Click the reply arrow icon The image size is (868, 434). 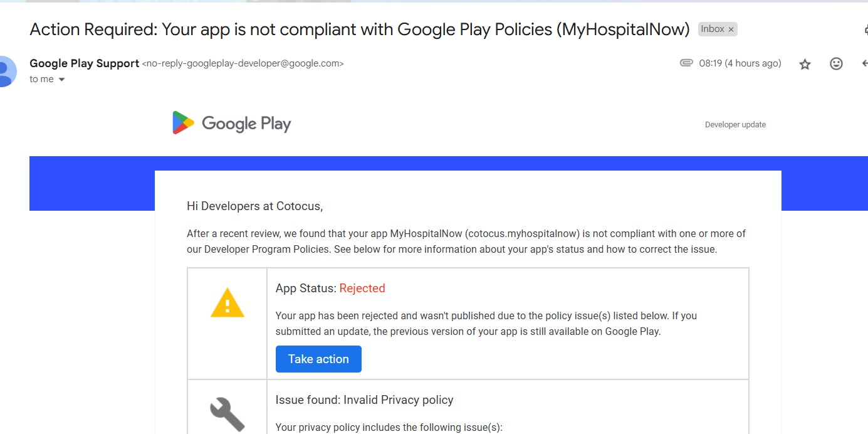865,63
